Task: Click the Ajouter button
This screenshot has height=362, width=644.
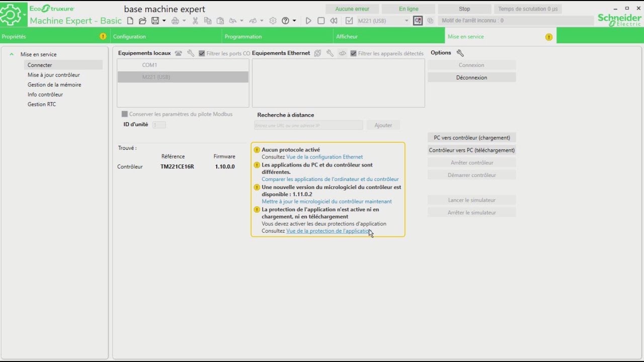Action: click(383, 125)
